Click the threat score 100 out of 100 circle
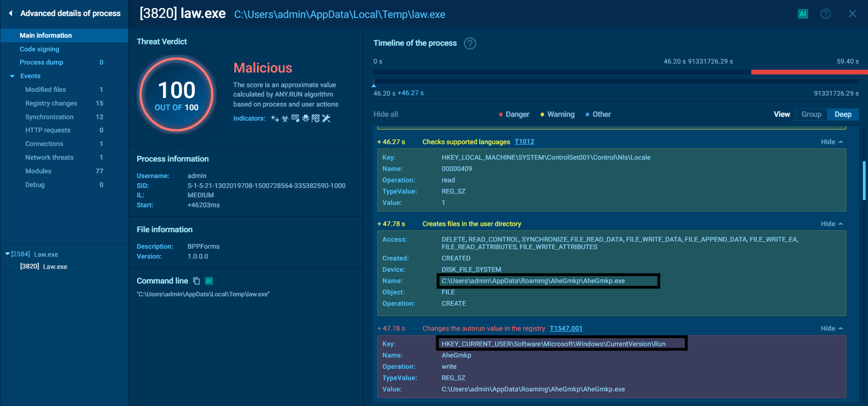Screen dimensions: 868x406 [177, 95]
